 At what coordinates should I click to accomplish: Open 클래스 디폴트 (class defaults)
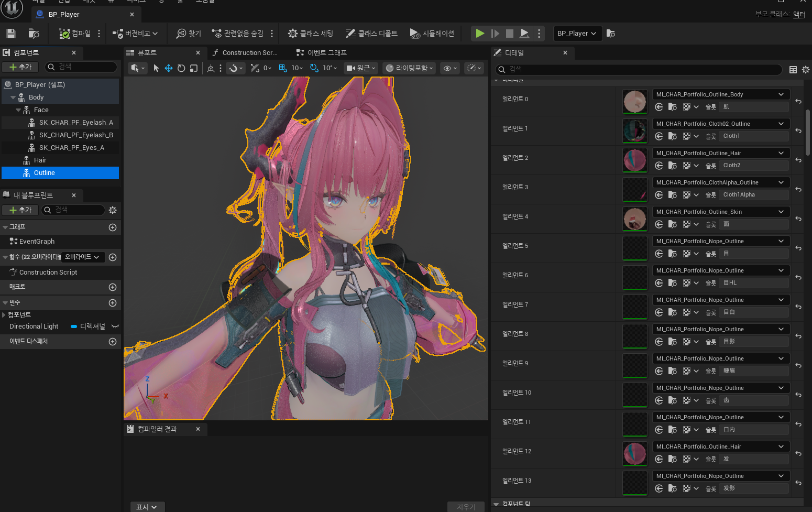pyautogui.click(x=371, y=34)
